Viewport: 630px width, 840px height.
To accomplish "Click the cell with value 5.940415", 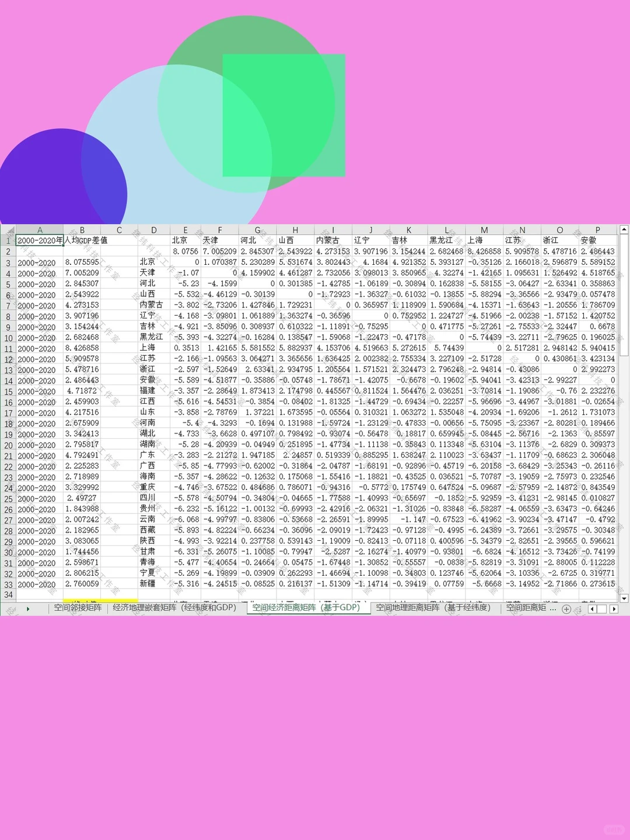I will tap(598, 348).
